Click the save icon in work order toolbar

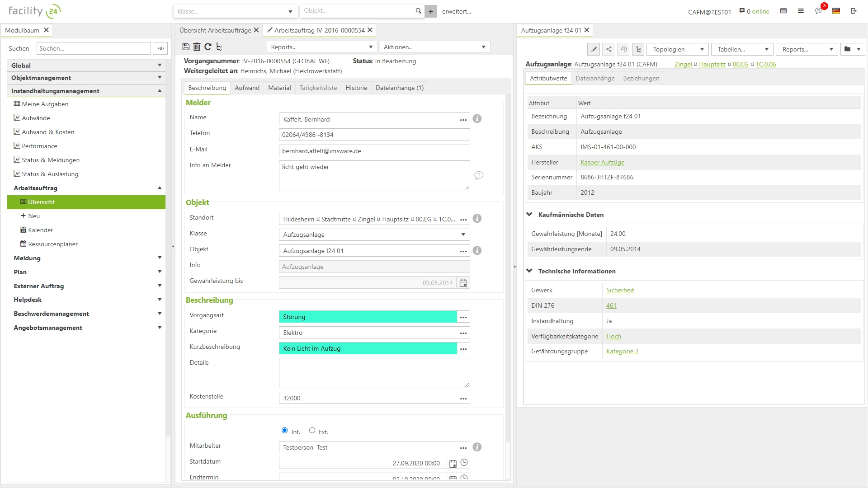coord(186,47)
